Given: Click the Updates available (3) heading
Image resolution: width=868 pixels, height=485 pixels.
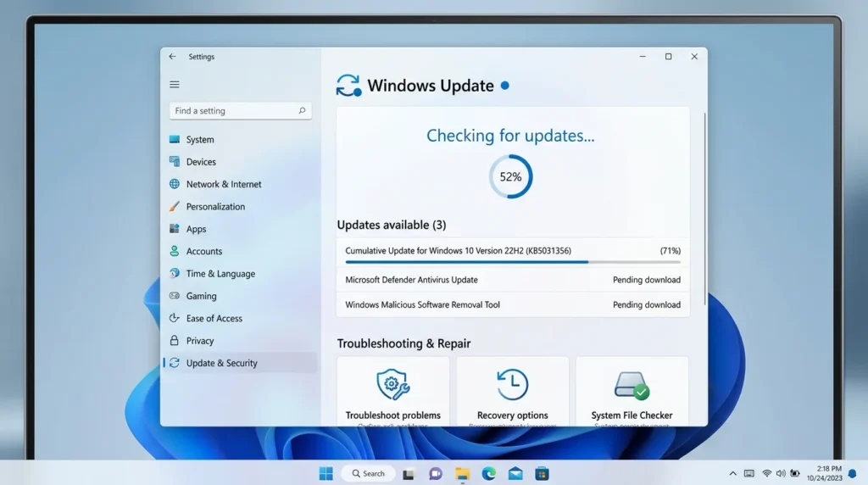Looking at the screenshot, I should pyautogui.click(x=392, y=225).
